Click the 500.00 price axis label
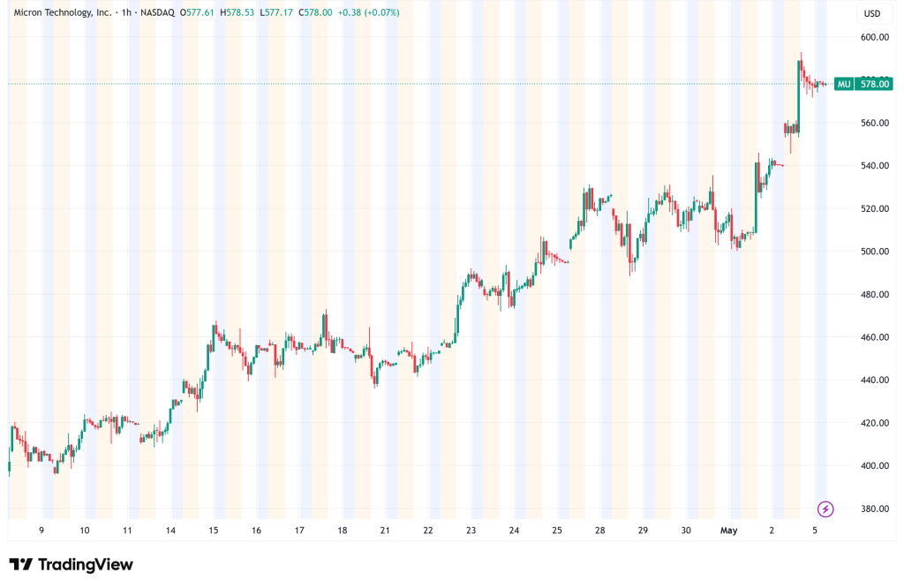This screenshot has width=904, height=588. pos(875,252)
